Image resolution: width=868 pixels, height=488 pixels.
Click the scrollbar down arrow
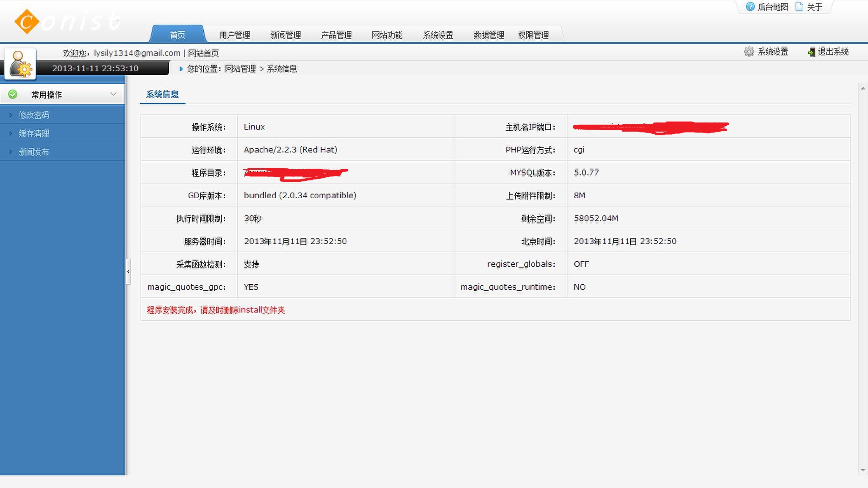(x=863, y=470)
